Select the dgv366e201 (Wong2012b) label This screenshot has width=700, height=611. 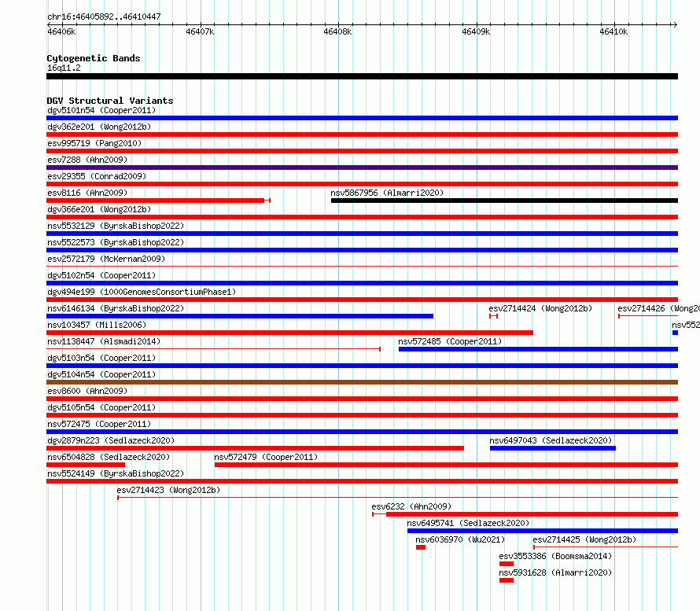(x=99, y=209)
